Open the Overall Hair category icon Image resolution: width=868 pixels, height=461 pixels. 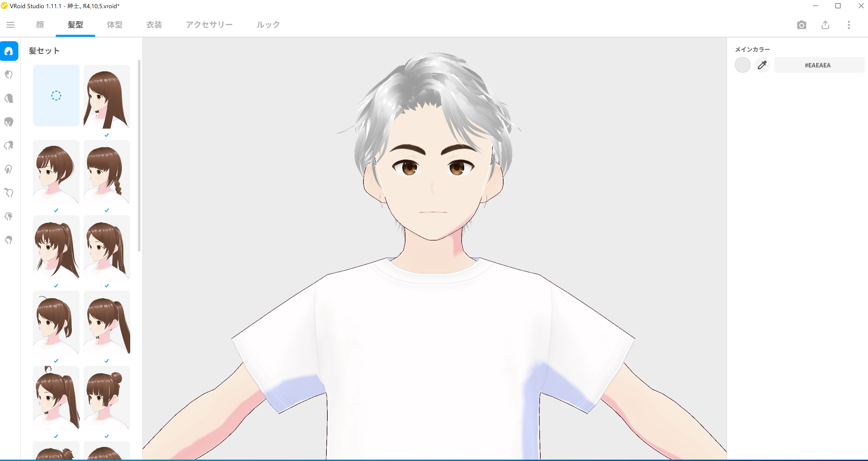pyautogui.click(x=9, y=122)
